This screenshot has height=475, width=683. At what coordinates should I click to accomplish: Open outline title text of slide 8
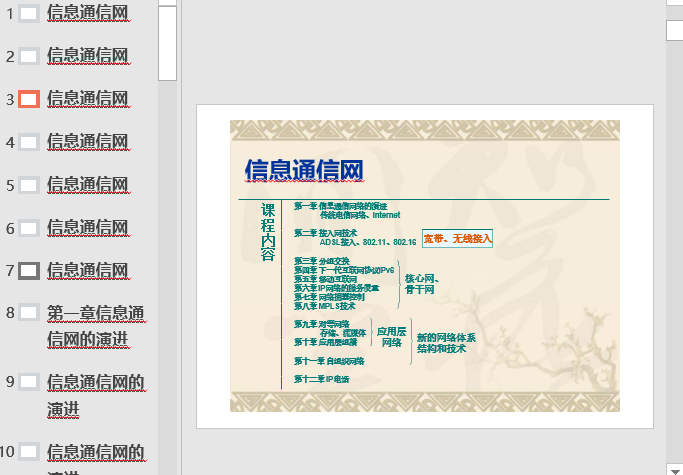coord(95,326)
